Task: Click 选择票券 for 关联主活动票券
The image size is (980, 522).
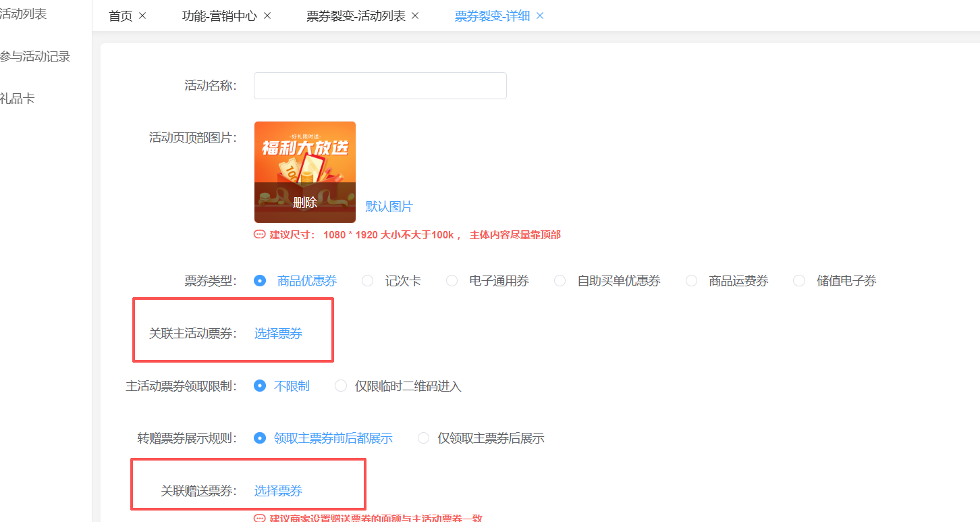Action: click(278, 334)
